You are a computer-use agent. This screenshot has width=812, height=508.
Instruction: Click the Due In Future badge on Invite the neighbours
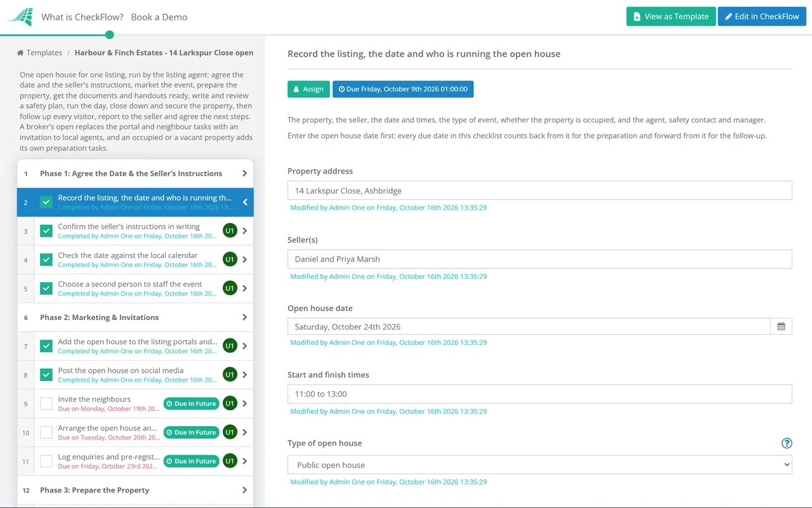tap(191, 404)
